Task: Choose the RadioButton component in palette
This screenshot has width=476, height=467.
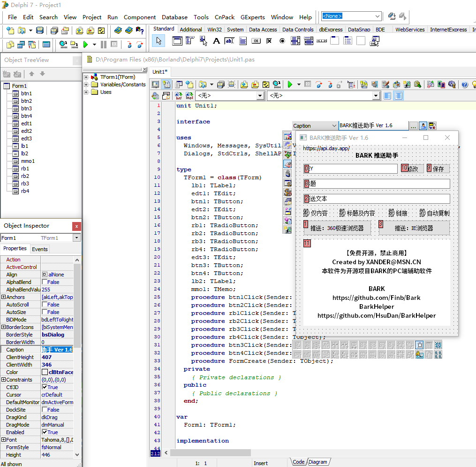Action: tap(282, 41)
